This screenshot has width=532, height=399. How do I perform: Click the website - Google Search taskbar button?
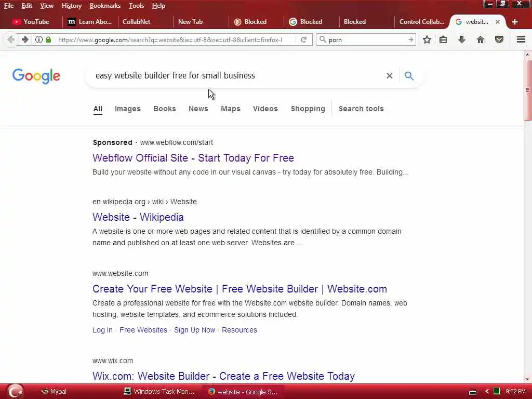click(243, 392)
